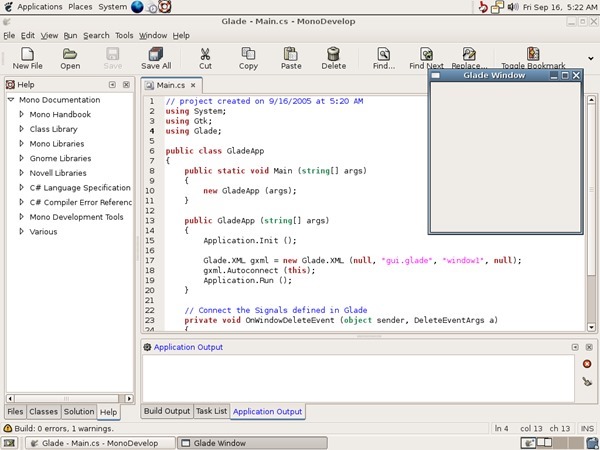Screen dimensions: 600x450
Task: Switch to the Solution pad tab
Action: click(79, 412)
